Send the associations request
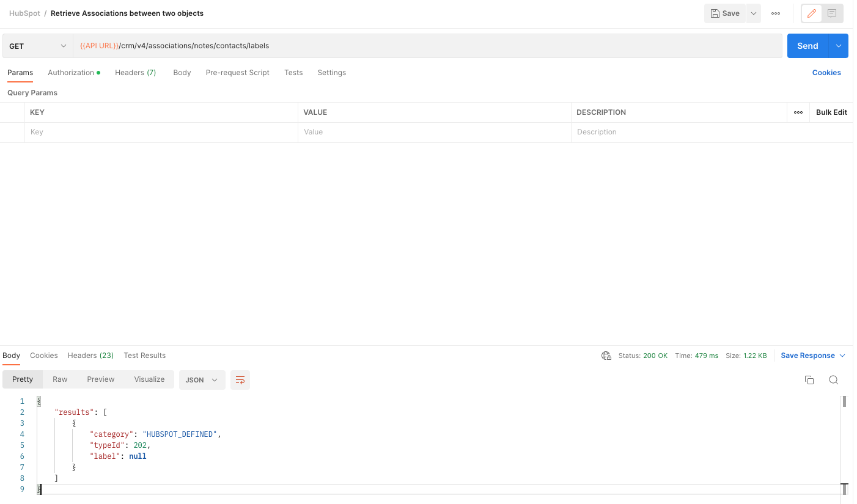 tap(807, 45)
